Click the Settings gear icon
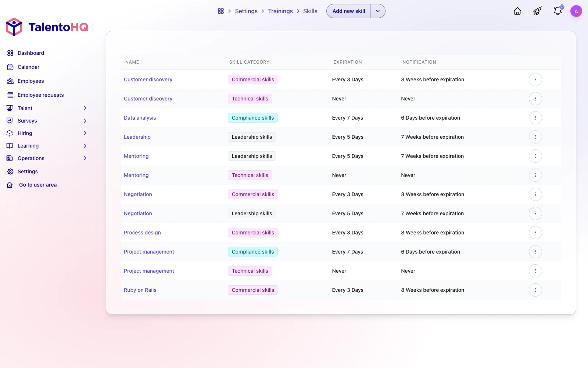 (x=10, y=171)
